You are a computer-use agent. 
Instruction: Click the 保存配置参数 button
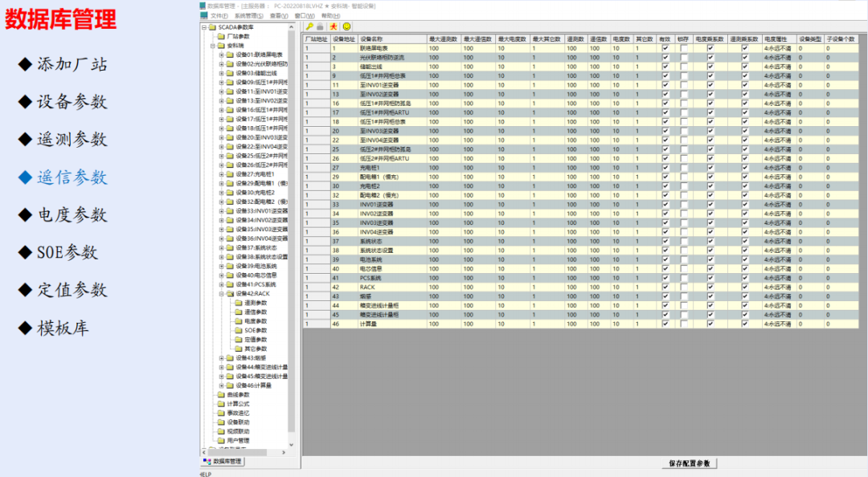[690, 463]
